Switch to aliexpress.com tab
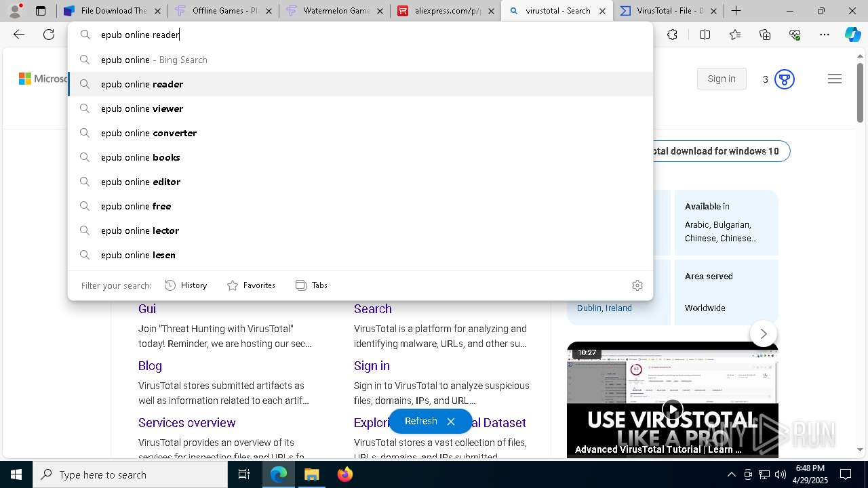868x488 pixels. point(446,11)
